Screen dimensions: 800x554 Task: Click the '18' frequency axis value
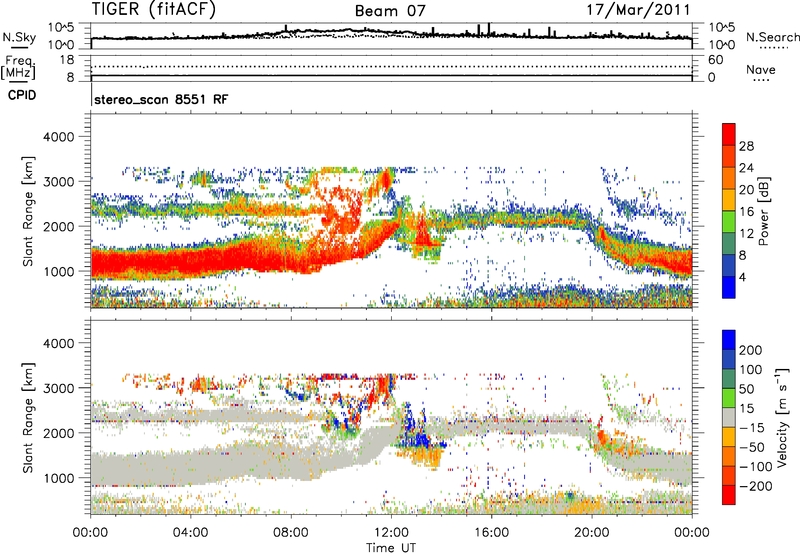(67, 60)
